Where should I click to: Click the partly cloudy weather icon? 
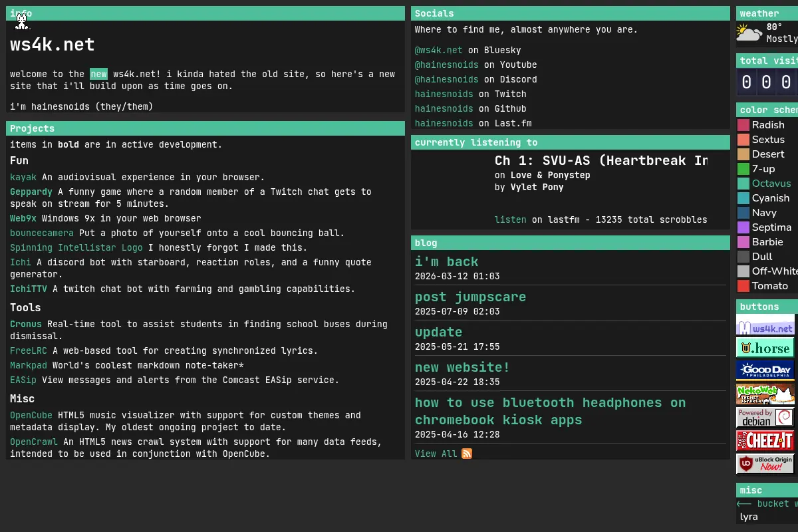pos(749,33)
